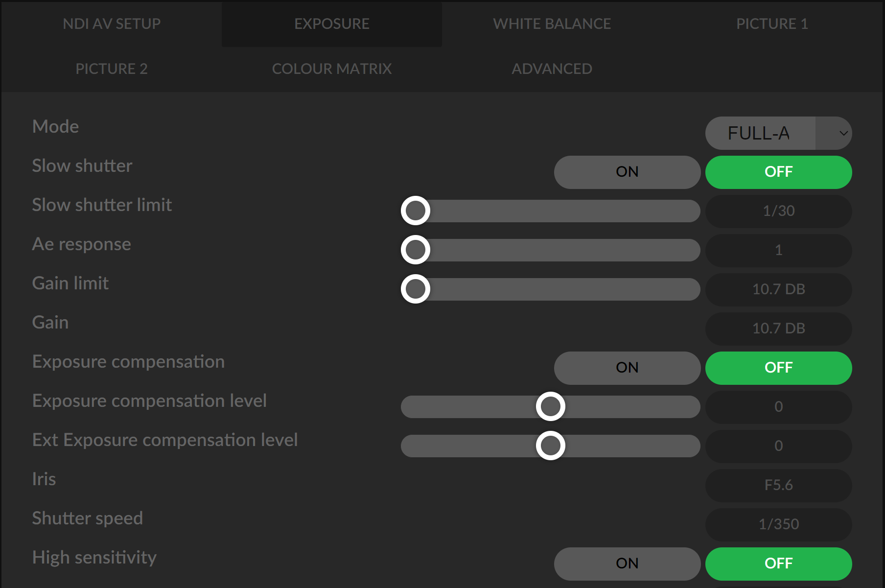This screenshot has width=885, height=588.
Task: Click the Exposure compensation level slider handle
Action: (x=551, y=407)
